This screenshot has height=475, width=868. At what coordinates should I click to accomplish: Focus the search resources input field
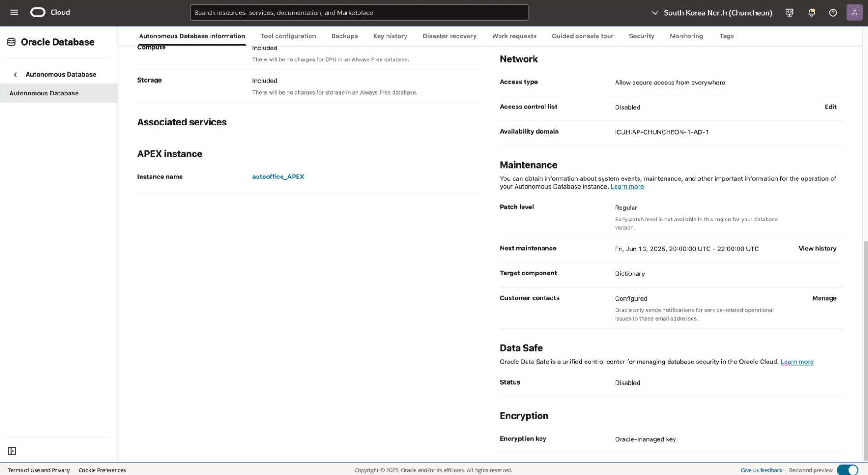click(359, 12)
